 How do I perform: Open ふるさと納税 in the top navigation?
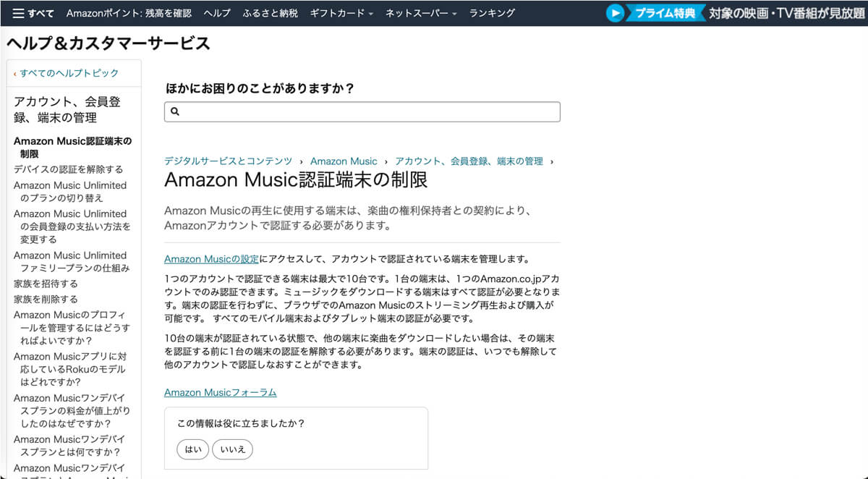[x=271, y=13]
